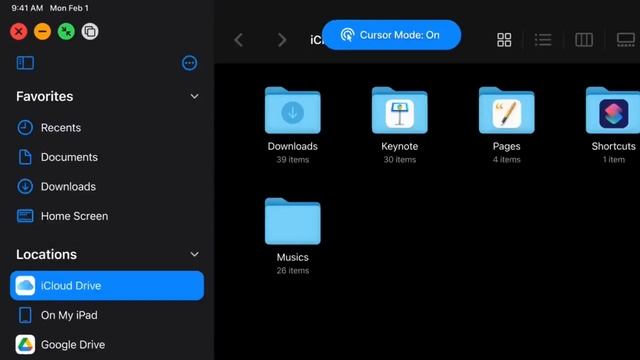The height and width of the screenshot is (360, 640).
Task: Click the yellow minimize window button
Action: [x=42, y=31]
